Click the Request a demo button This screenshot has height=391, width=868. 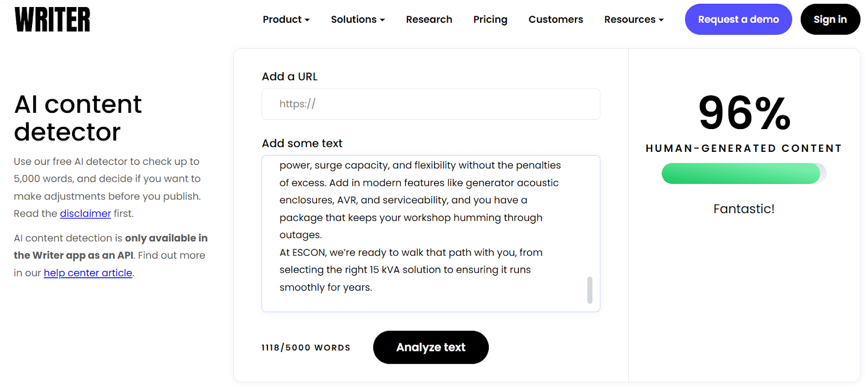pos(738,20)
